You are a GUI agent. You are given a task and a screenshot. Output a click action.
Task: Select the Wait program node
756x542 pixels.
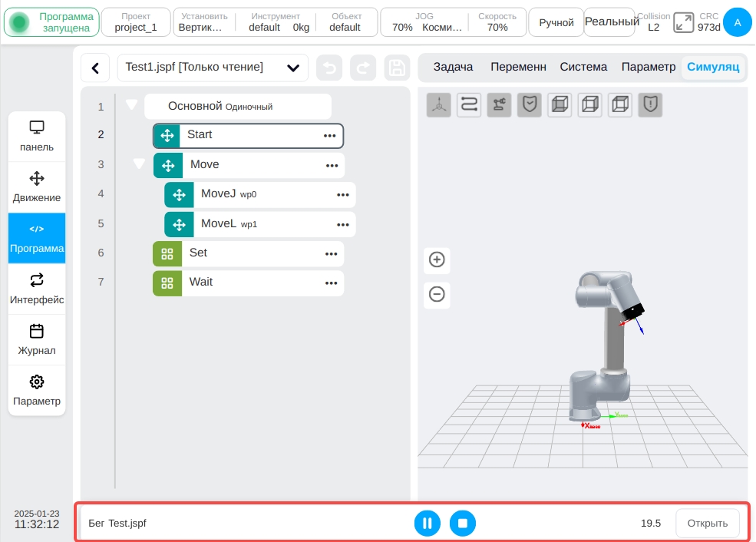pyautogui.click(x=249, y=283)
